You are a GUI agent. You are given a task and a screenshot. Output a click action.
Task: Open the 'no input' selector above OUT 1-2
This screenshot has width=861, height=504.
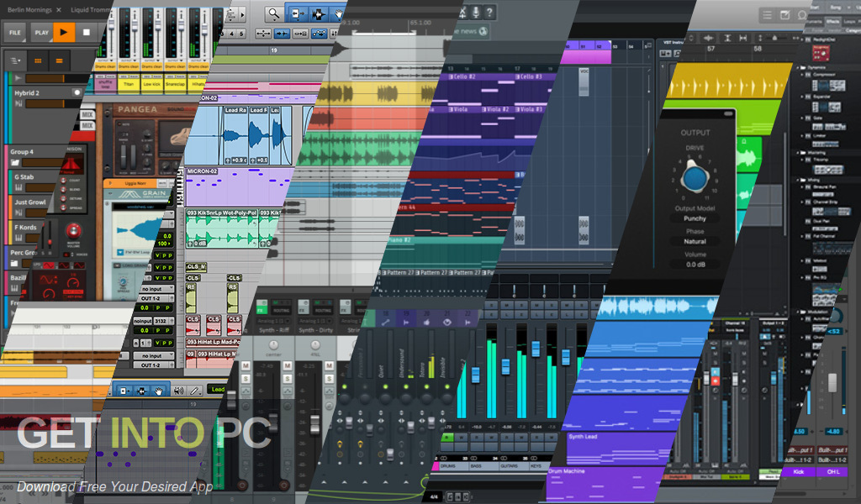[x=156, y=288]
